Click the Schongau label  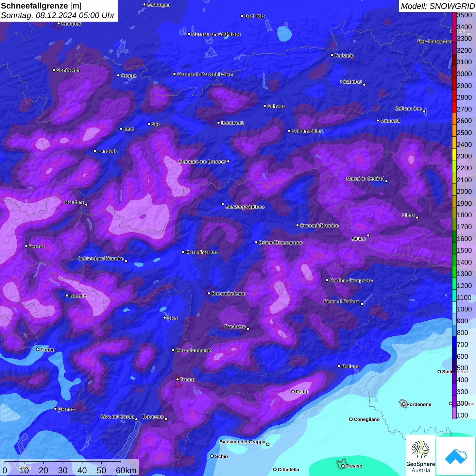(159, 5)
